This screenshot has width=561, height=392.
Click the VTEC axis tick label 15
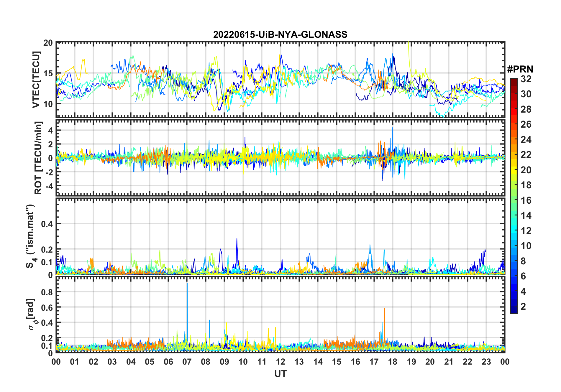tap(48, 73)
